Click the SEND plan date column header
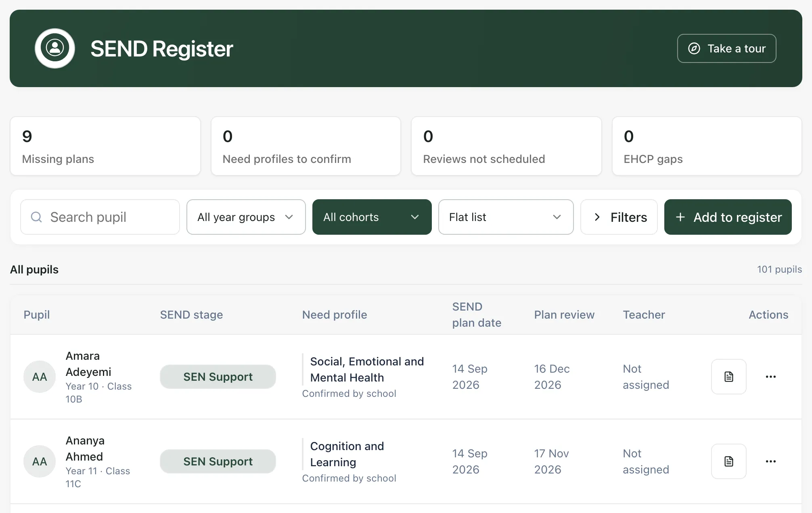 [x=477, y=315]
